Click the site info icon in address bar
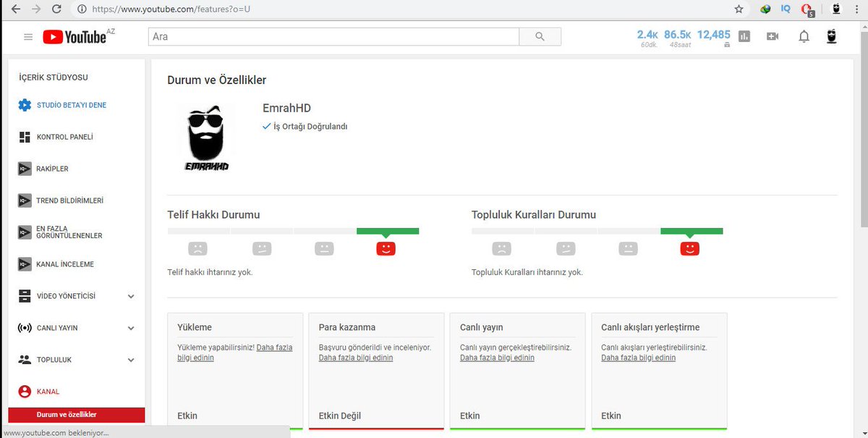This screenshot has height=438, width=868. pyautogui.click(x=82, y=9)
